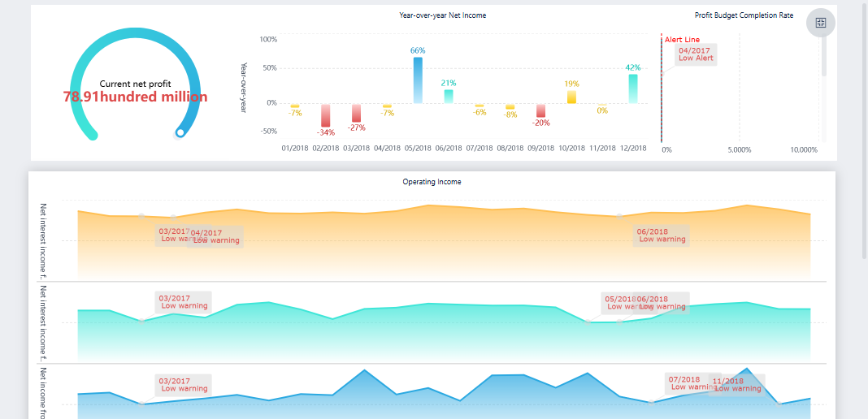Click the 66% bar for 05/2018
This screenshot has width=868, height=419.
tap(418, 80)
